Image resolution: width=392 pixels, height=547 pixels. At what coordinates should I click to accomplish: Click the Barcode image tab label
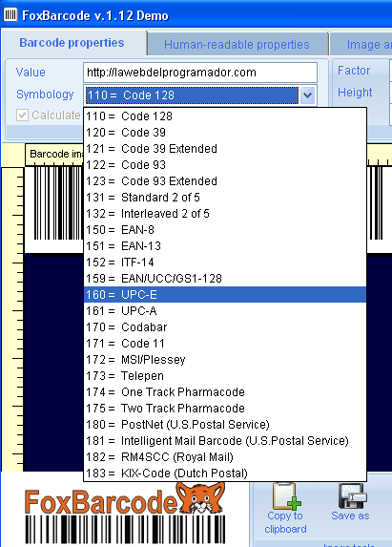point(55,154)
